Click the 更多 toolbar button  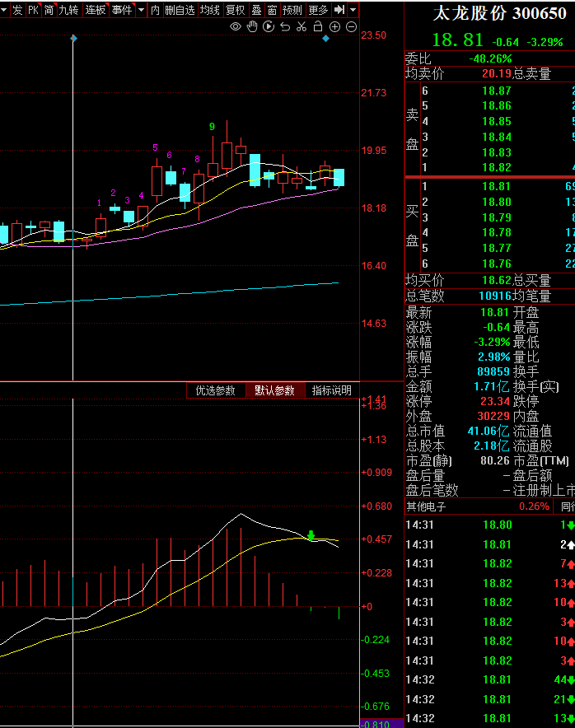tap(318, 10)
